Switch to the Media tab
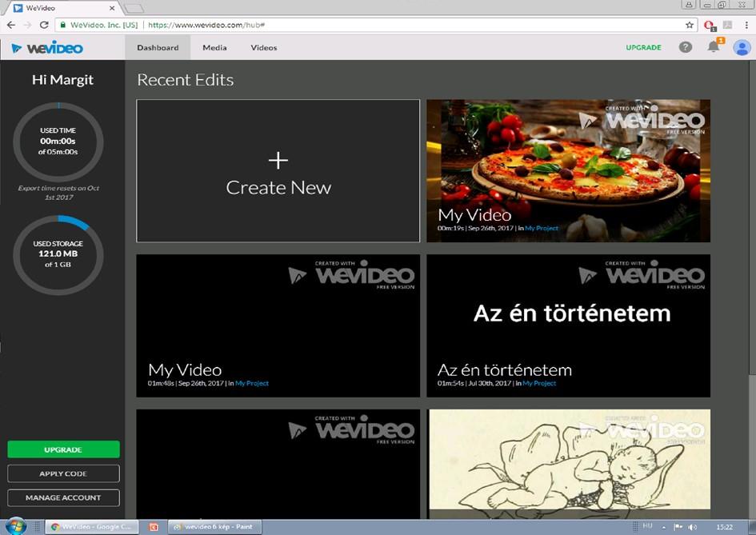 click(214, 48)
